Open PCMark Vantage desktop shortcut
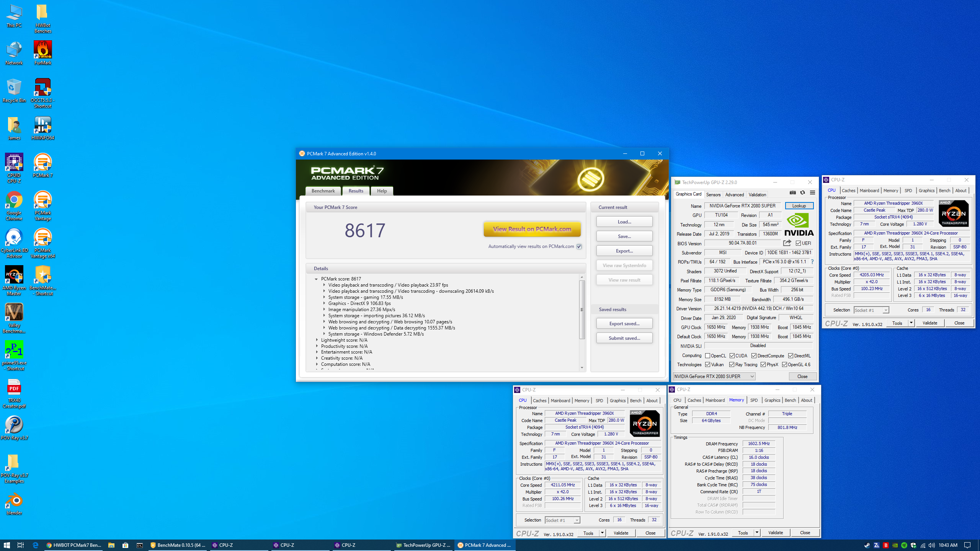The width and height of the screenshot is (980, 551). pos(42,206)
